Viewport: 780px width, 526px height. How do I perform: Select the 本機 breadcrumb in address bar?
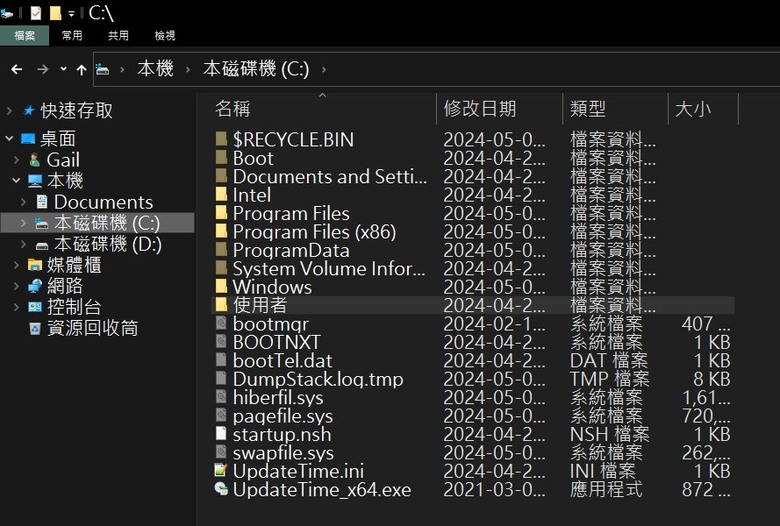(x=155, y=69)
